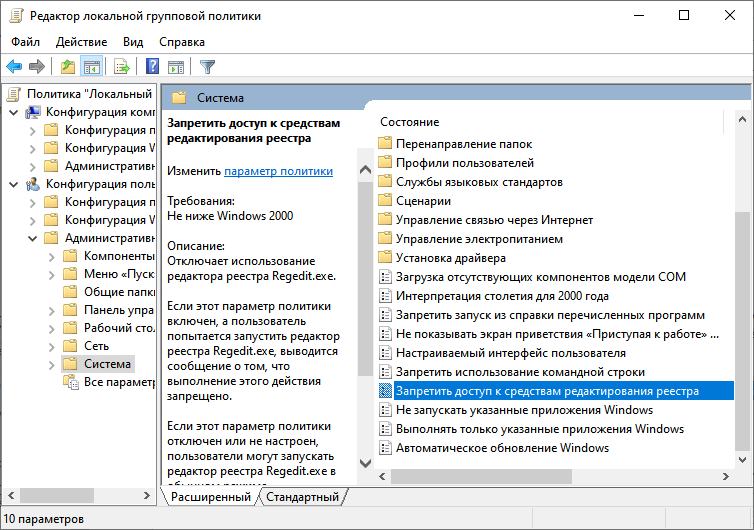The height and width of the screenshot is (530, 754).
Task: Open Help via the question mark icon
Action: pos(152,66)
